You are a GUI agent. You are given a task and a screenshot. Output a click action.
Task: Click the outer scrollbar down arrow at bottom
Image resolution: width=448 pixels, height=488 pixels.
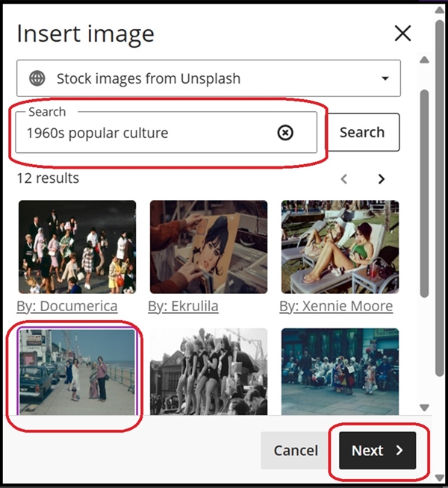point(440,478)
